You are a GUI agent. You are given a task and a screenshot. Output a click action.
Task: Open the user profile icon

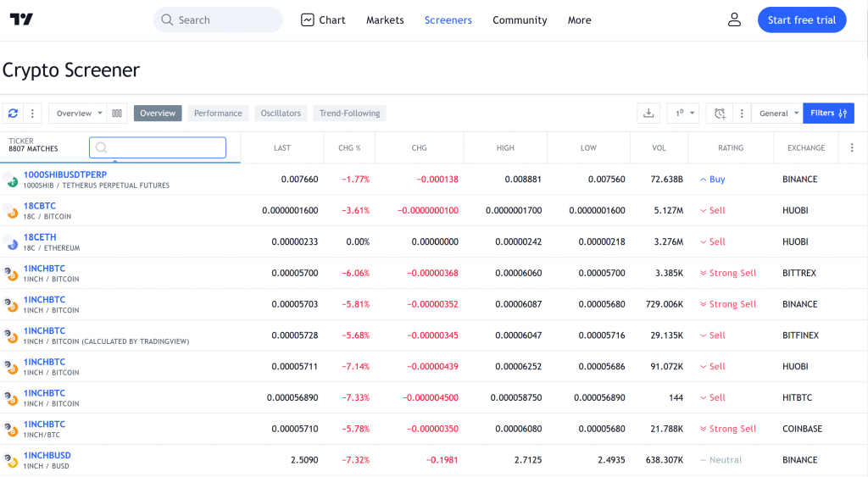[x=734, y=20]
